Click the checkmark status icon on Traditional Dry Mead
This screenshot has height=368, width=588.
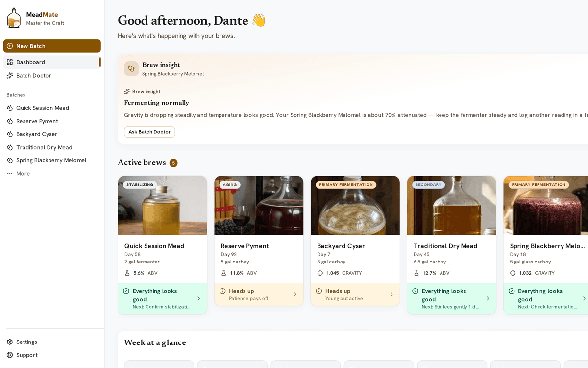tap(416, 291)
